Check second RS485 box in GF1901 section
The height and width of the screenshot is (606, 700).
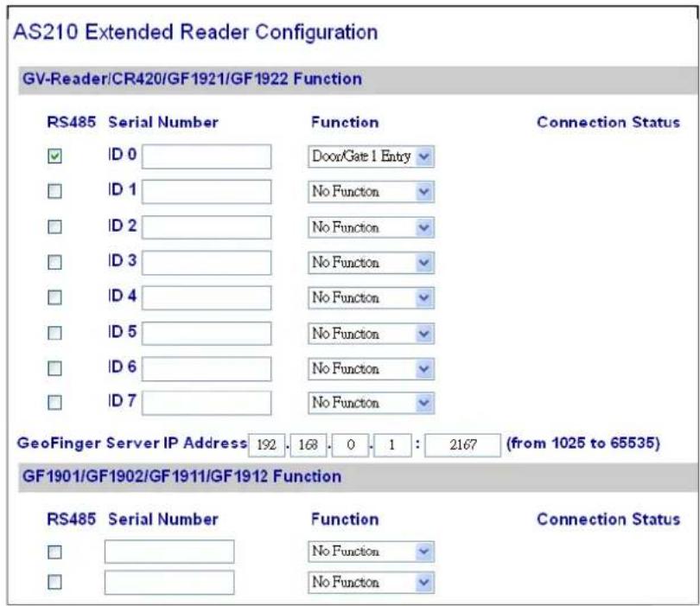click(55, 583)
